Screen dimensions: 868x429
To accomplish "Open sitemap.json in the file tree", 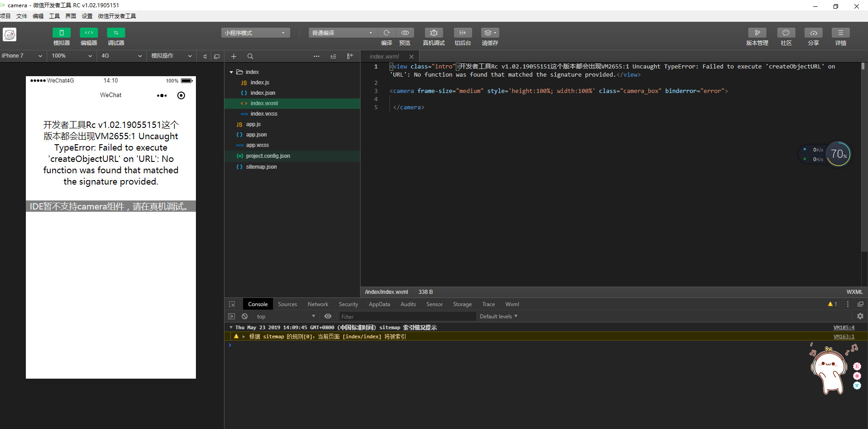I will (x=261, y=167).
